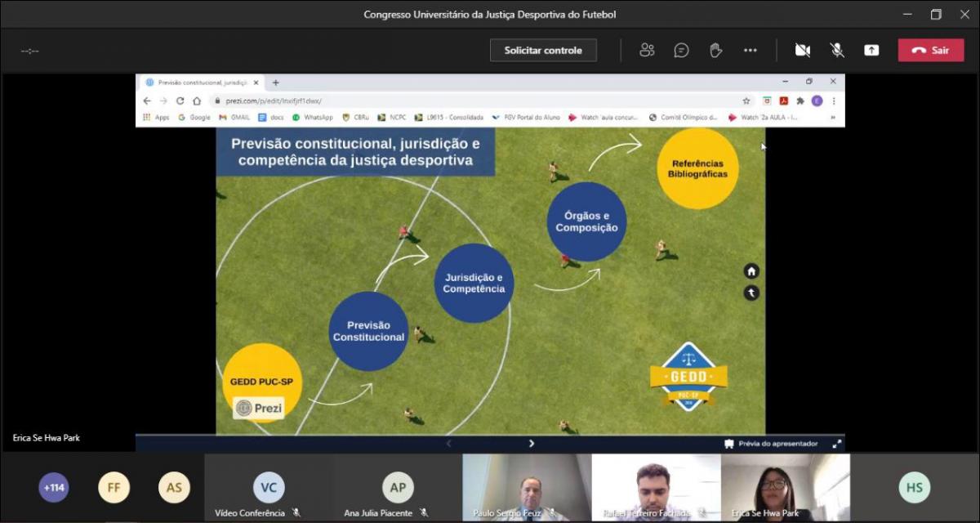
Task: Select the Jurisdição e Competência topic circle
Action: pos(474,283)
